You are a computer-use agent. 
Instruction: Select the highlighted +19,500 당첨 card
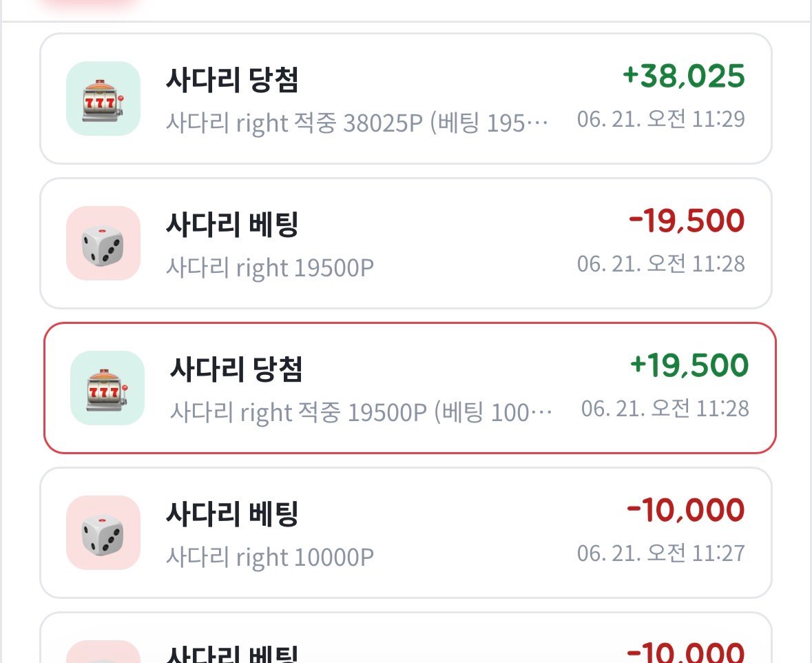point(410,388)
